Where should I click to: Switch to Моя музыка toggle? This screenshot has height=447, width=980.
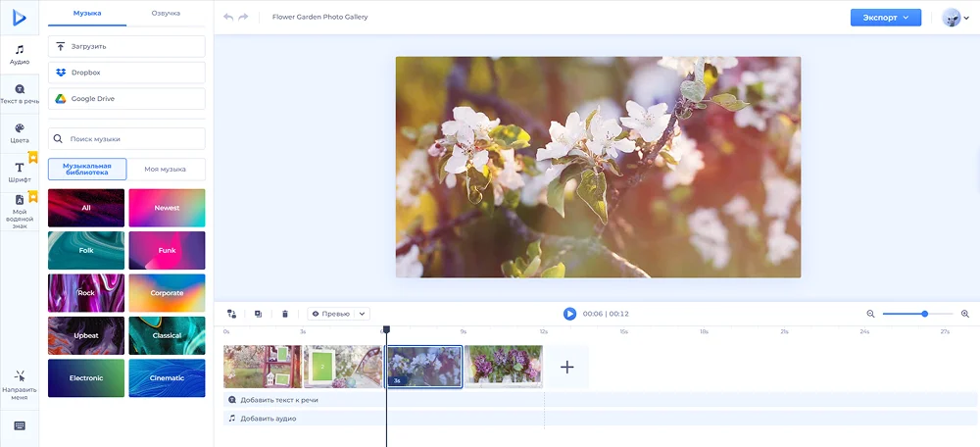point(166,169)
